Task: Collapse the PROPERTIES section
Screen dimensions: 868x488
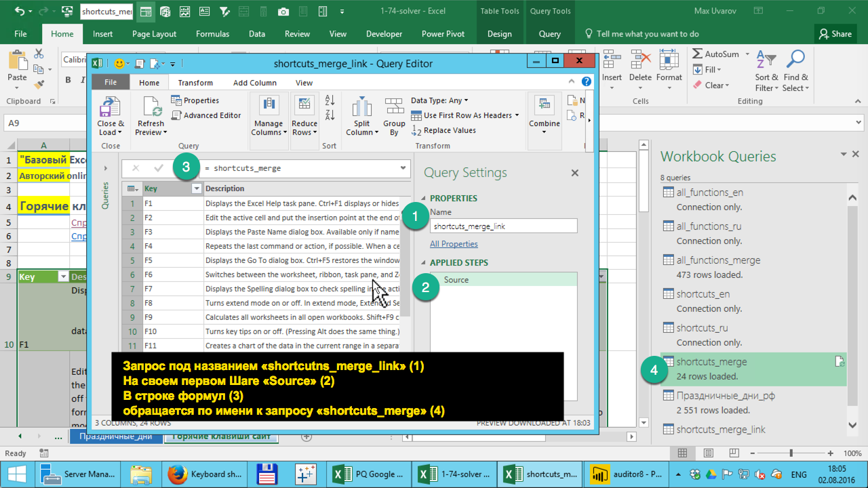Action: tap(424, 199)
